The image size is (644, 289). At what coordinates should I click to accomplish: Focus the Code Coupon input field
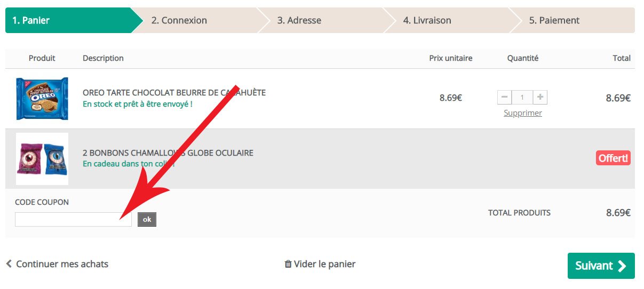click(x=73, y=220)
